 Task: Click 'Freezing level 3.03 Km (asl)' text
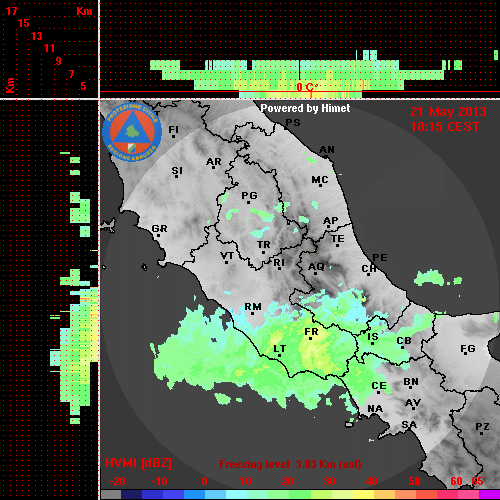pyautogui.click(x=290, y=464)
